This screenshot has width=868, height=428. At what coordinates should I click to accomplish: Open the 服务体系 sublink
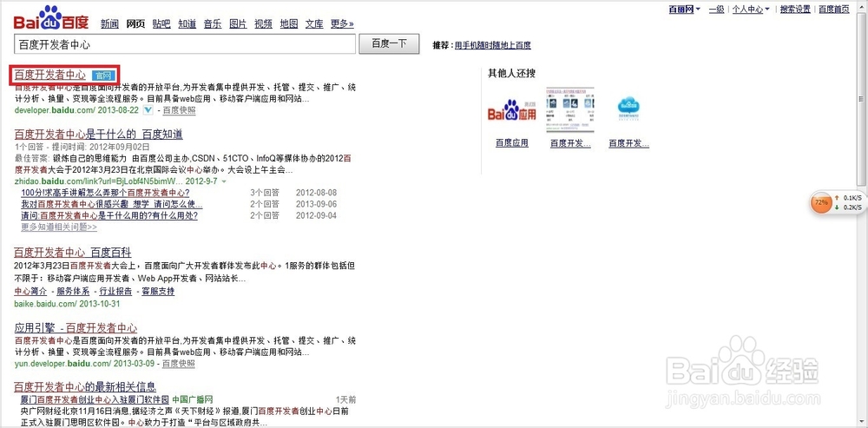73,291
